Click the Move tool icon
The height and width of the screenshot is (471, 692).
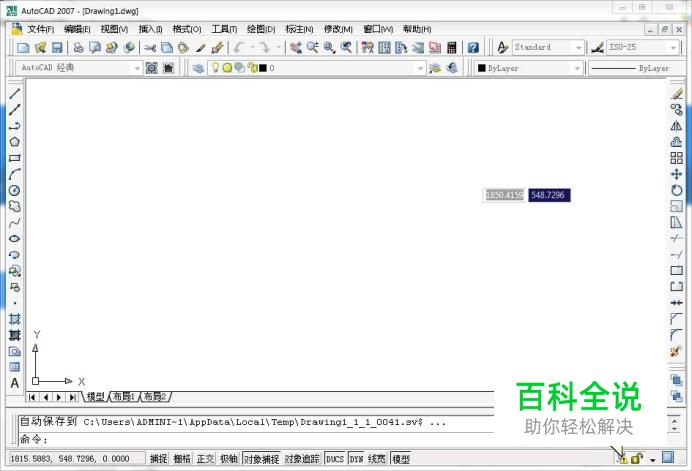(677, 174)
